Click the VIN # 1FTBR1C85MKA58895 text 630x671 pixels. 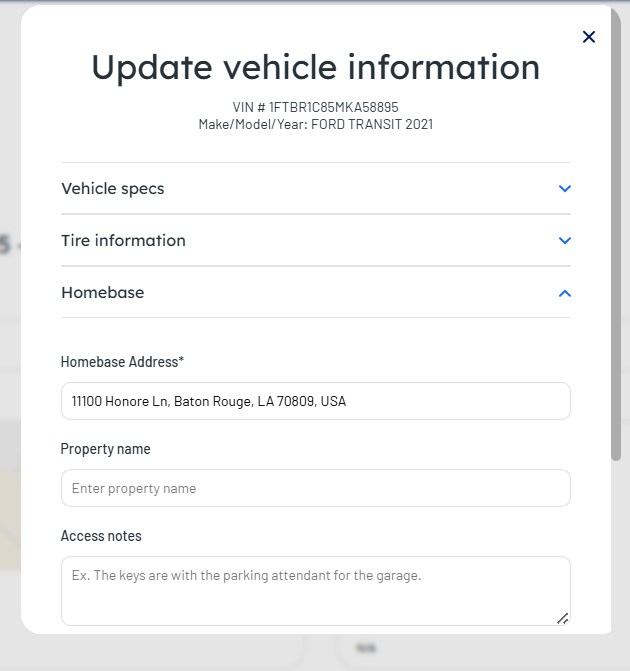315,106
